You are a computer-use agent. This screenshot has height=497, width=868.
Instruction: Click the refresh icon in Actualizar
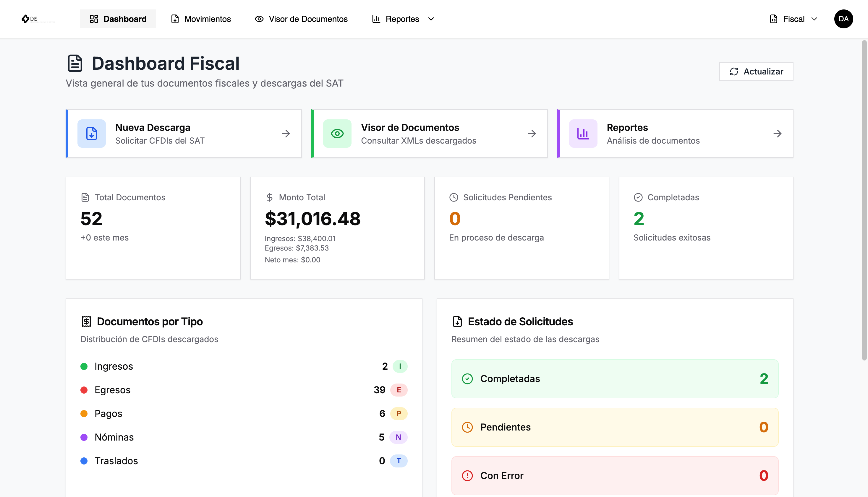click(x=734, y=72)
